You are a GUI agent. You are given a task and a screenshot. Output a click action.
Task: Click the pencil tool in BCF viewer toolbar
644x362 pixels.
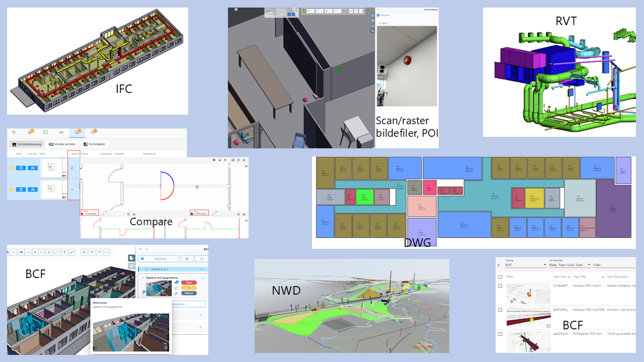coord(49,252)
